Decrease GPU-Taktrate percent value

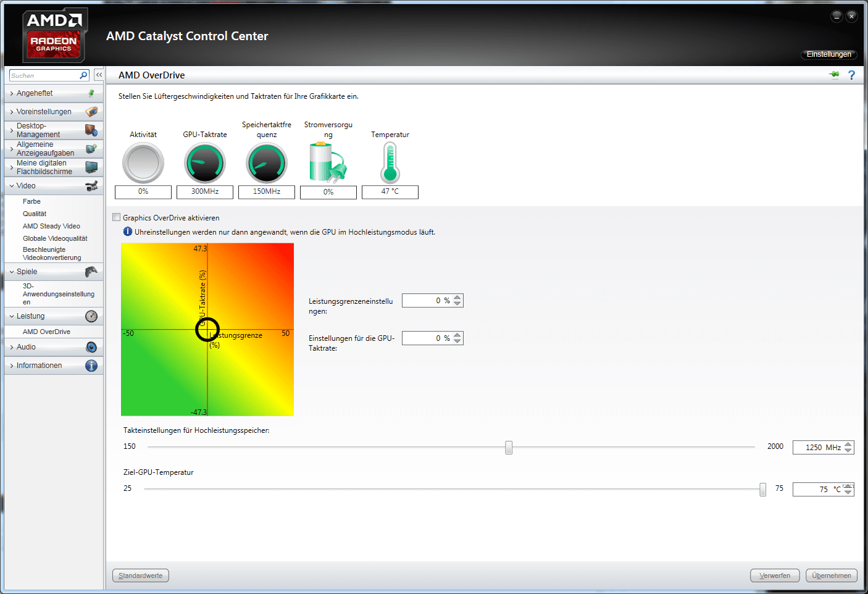click(x=457, y=341)
